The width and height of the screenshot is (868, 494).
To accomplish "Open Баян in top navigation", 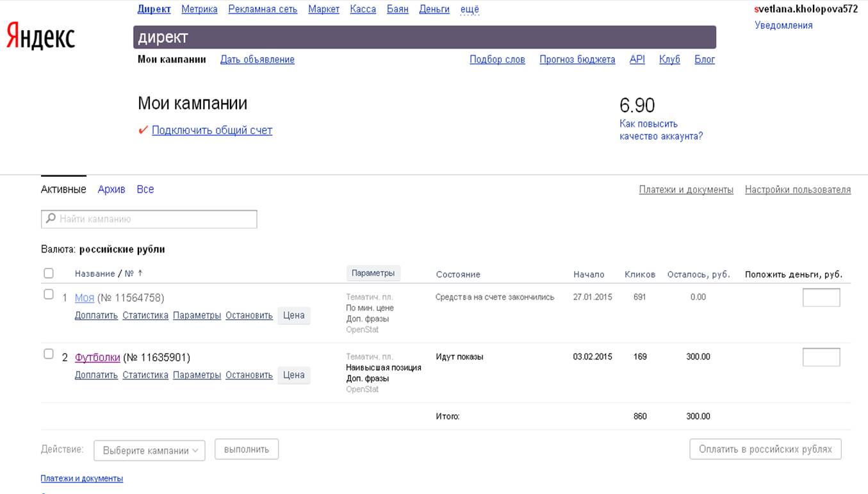I will 398,9.
